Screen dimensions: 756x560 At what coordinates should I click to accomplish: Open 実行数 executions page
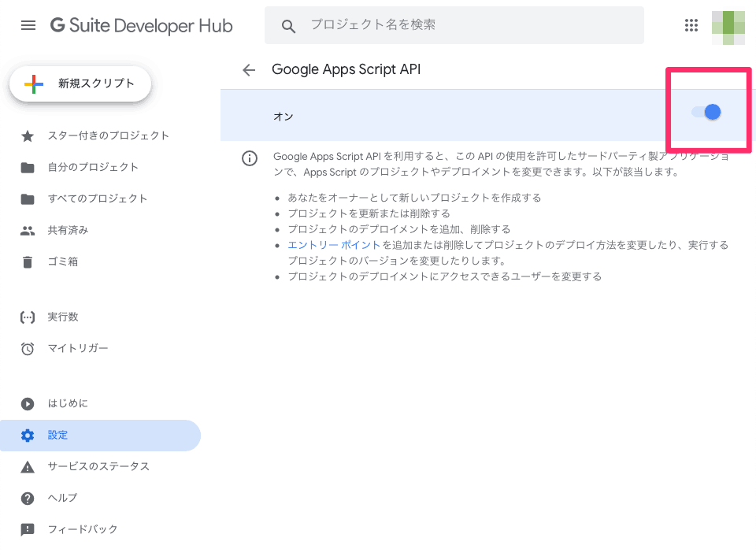click(62, 317)
